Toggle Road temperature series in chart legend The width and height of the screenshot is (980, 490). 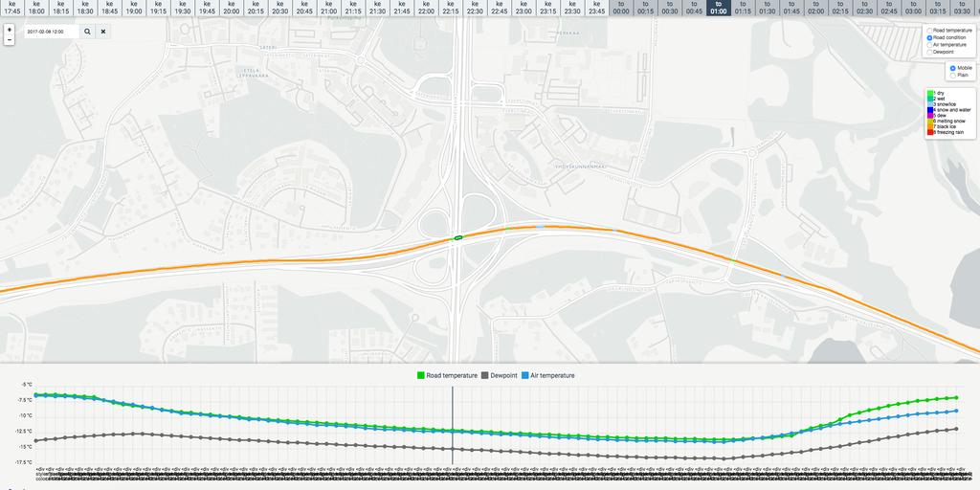447,375
